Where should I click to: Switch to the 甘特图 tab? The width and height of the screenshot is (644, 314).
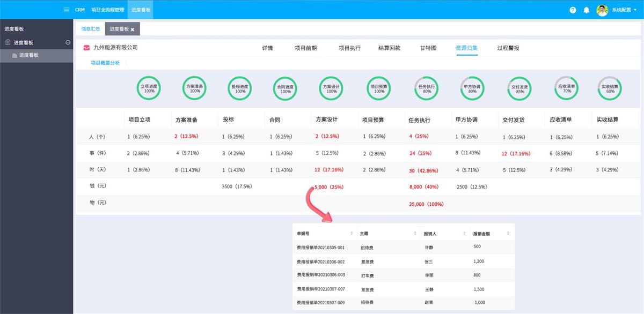point(428,48)
